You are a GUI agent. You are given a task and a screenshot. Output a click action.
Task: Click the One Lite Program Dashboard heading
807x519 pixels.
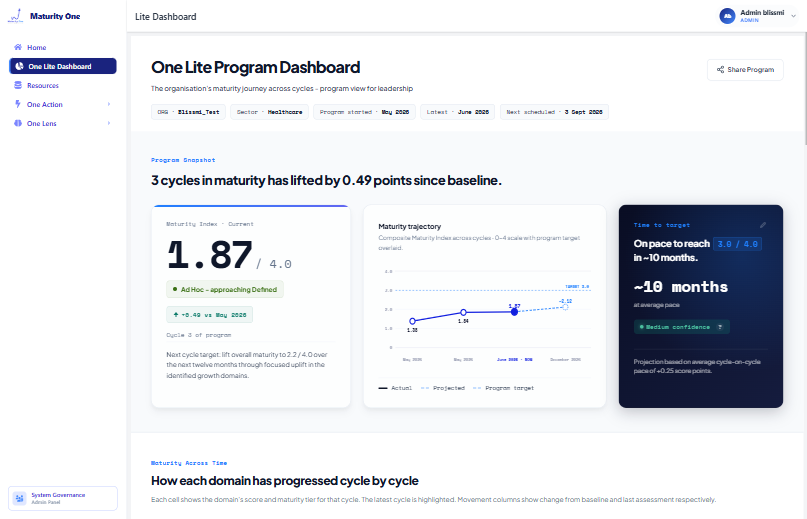255,67
